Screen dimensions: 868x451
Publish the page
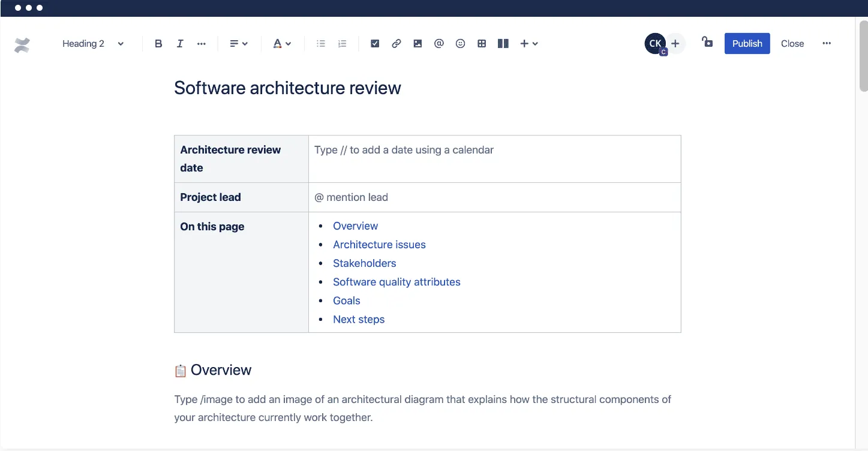(x=747, y=44)
